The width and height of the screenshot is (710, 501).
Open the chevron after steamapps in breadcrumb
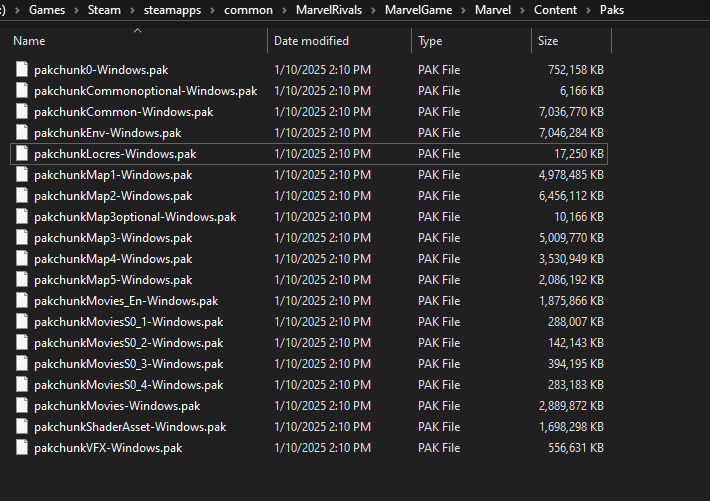(x=212, y=10)
